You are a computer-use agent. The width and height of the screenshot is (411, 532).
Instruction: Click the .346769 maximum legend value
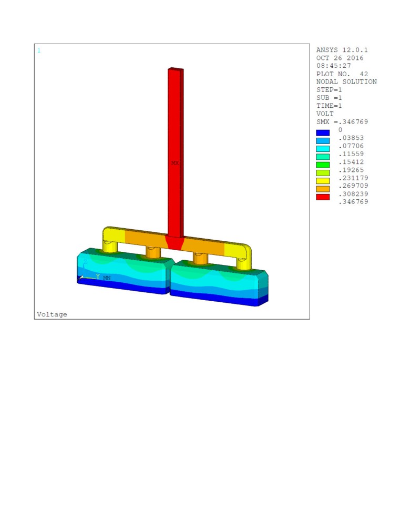tap(353, 202)
